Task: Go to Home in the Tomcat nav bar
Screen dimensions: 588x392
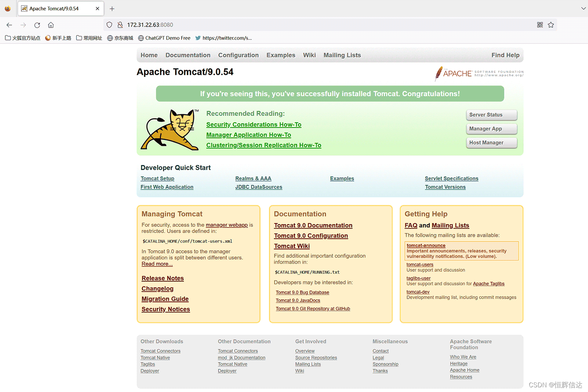Action: pyautogui.click(x=149, y=55)
